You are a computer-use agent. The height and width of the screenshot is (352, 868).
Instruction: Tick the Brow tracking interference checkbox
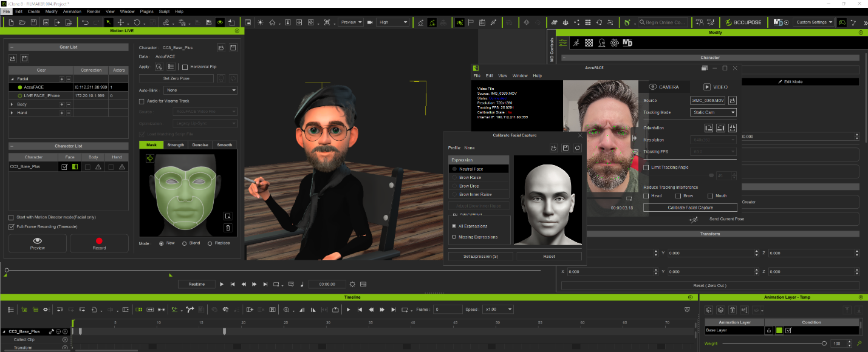[678, 196]
